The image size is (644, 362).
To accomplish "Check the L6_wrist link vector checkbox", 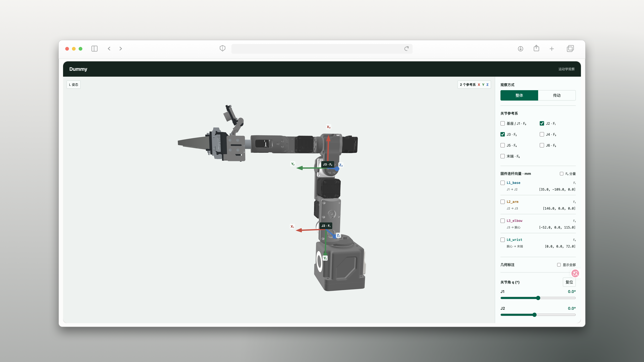I will [x=502, y=240].
